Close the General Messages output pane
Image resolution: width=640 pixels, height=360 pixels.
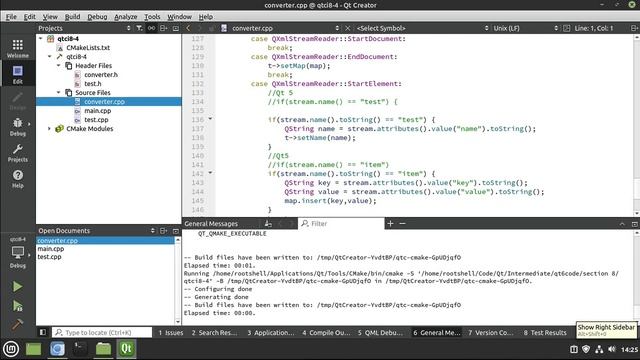click(x=634, y=224)
